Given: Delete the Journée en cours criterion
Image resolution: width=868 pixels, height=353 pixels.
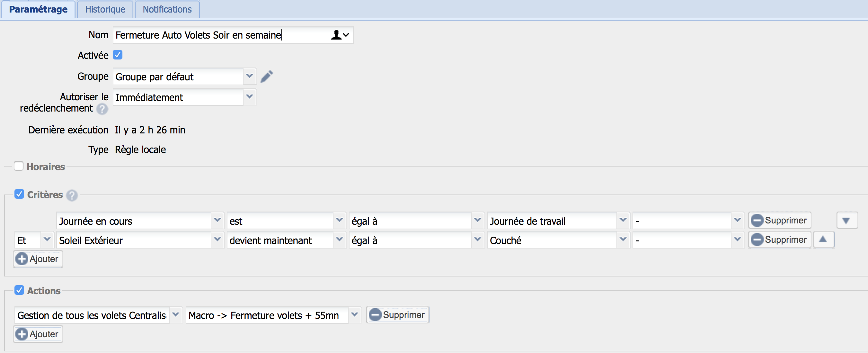Looking at the screenshot, I should 779,221.
